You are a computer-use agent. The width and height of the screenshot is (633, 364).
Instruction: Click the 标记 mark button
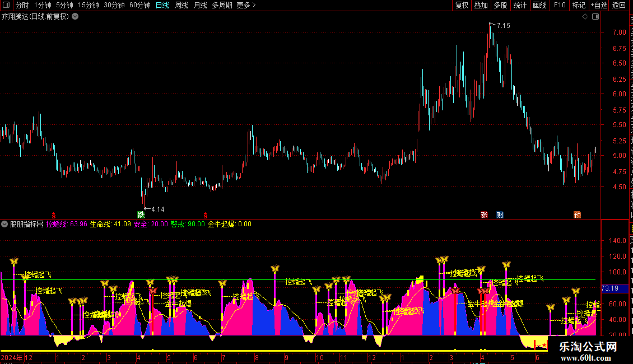coord(579,5)
